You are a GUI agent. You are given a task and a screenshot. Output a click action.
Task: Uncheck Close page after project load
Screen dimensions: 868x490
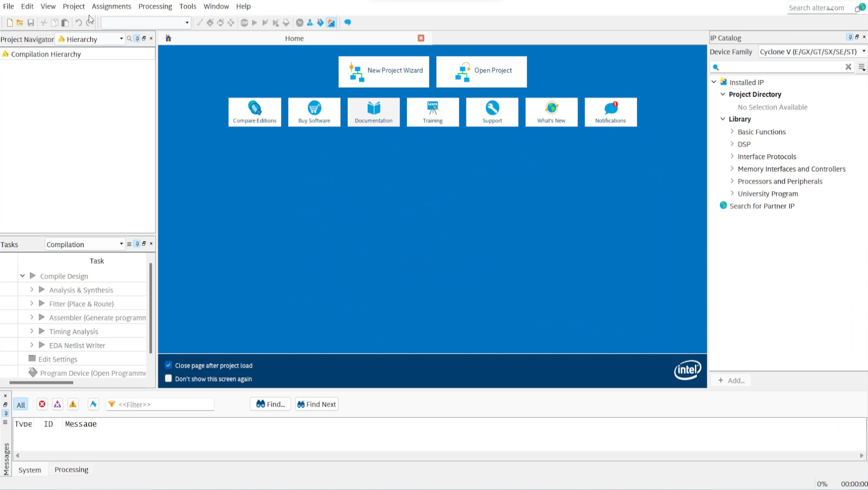(168, 365)
